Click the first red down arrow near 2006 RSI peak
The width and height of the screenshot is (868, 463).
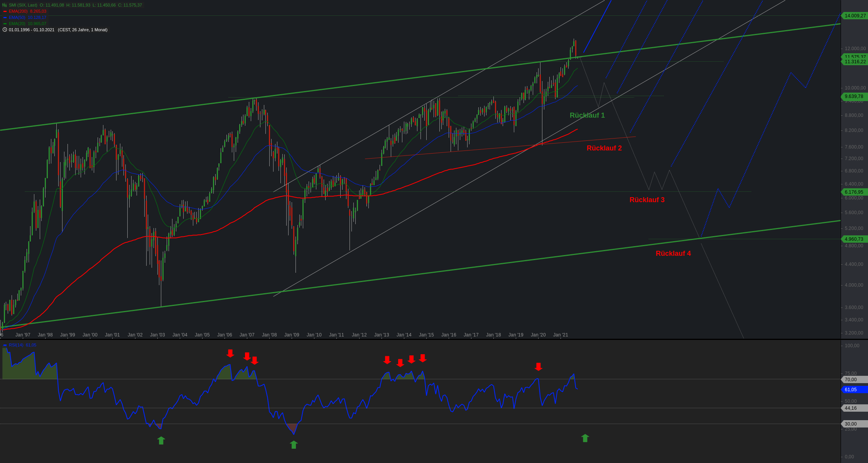pos(230,353)
